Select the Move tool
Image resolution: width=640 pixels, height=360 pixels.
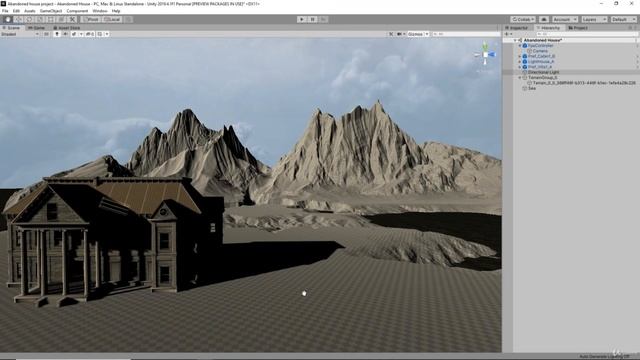18,19
